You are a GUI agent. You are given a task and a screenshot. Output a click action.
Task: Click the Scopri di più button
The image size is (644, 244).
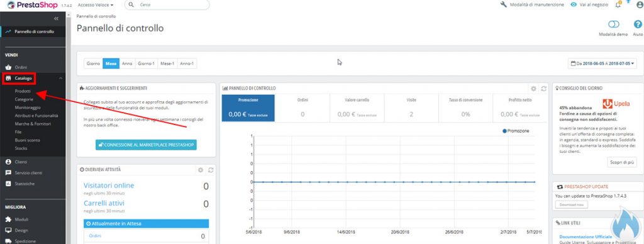[622, 162]
